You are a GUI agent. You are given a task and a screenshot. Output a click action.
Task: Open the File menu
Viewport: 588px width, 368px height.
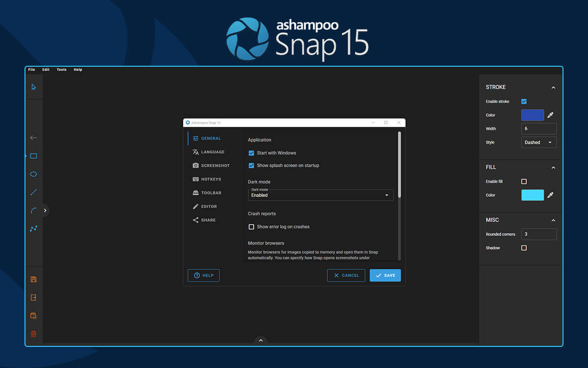[x=31, y=70]
